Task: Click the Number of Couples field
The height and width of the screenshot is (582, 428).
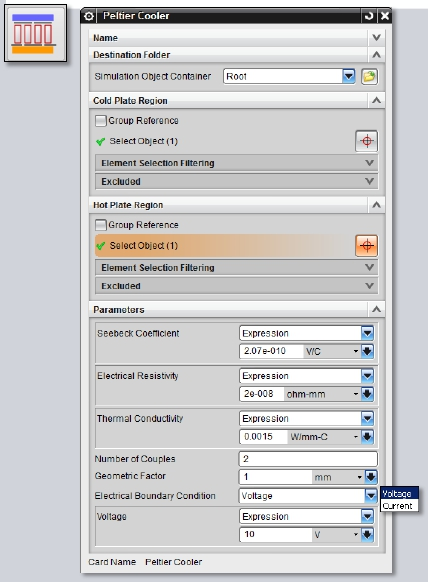Action: 308,459
